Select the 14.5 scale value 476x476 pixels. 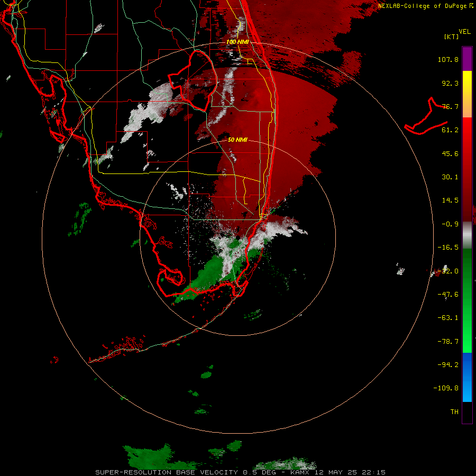pos(450,200)
